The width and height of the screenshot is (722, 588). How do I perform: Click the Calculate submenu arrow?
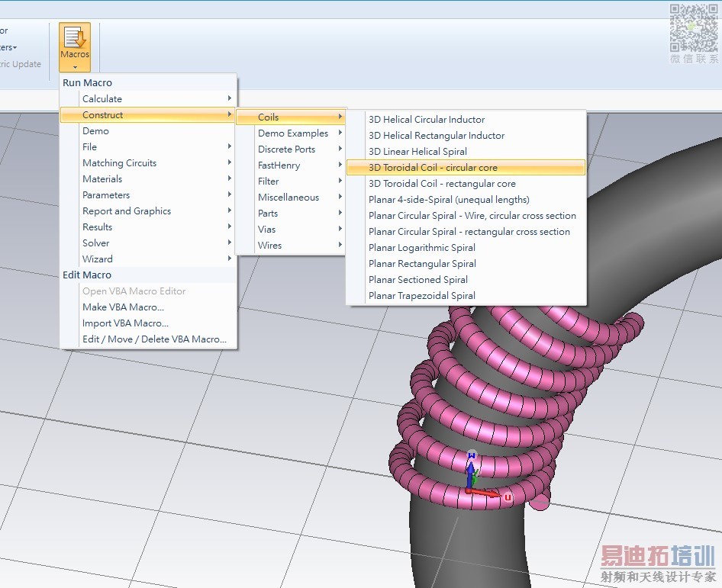[229, 98]
